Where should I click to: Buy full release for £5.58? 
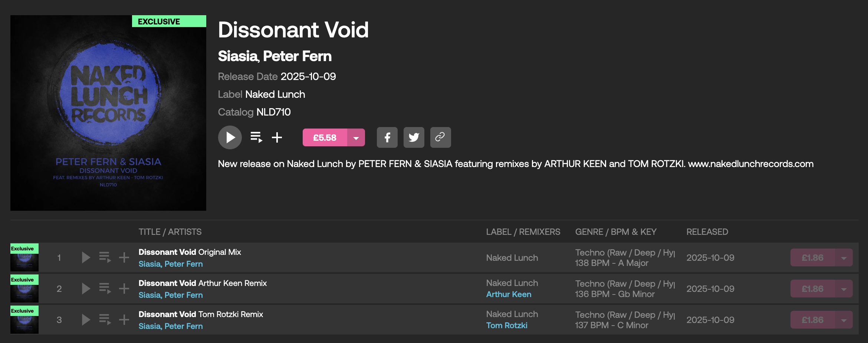[325, 138]
